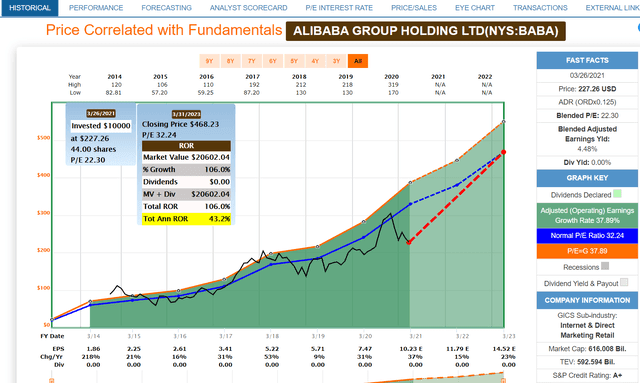Image resolution: width=640 pixels, height=383 pixels.
Task: Toggle the Normal P/E Ratio 32.24 key
Action: [587, 236]
